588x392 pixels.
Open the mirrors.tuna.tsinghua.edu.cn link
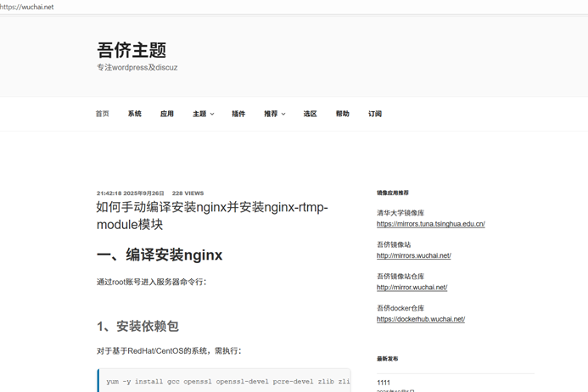click(430, 224)
